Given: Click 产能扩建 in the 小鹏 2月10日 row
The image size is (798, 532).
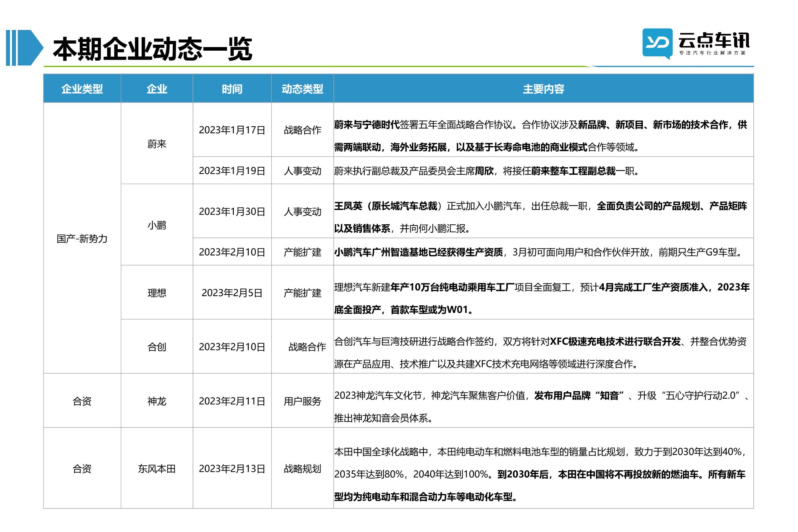Looking at the screenshot, I should click(302, 252).
